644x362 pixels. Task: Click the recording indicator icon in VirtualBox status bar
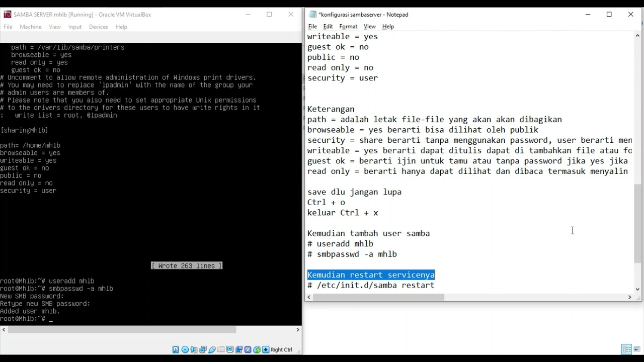pos(239,349)
